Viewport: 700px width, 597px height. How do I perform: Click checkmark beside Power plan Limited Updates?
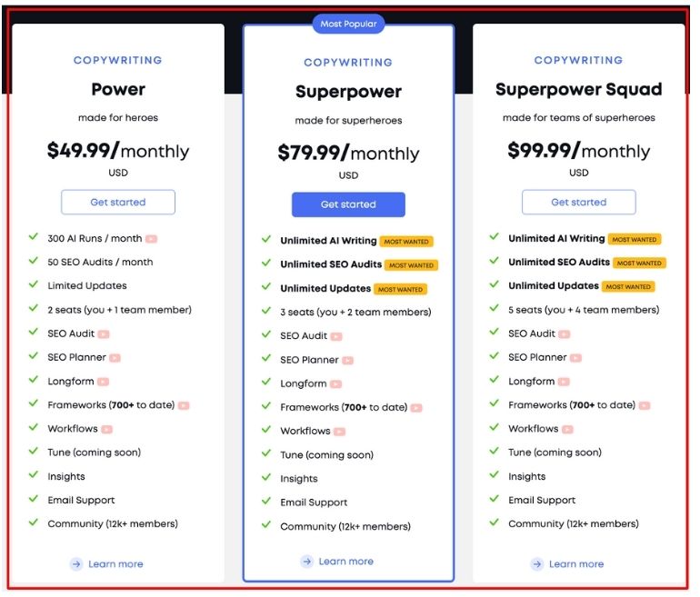point(34,285)
